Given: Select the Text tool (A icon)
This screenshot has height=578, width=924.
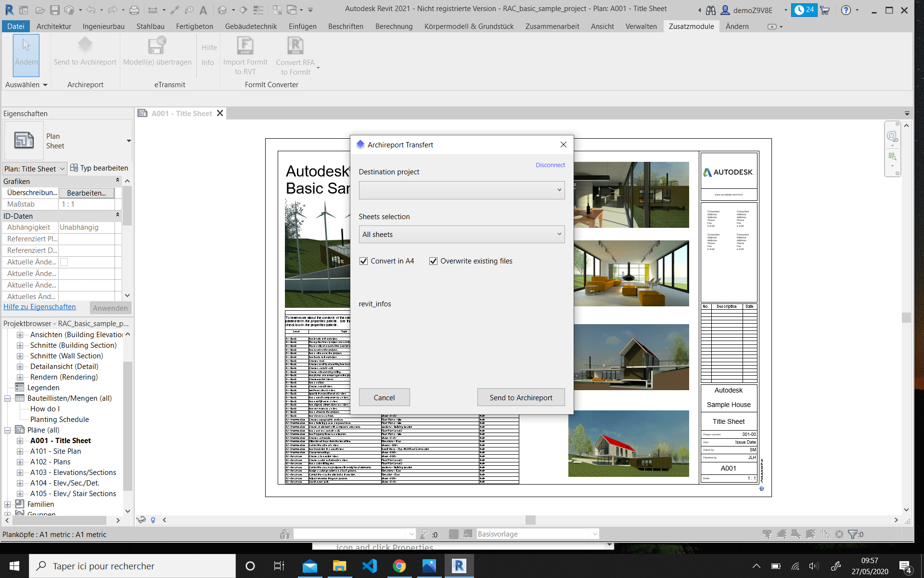Looking at the screenshot, I should click(203, 10).
